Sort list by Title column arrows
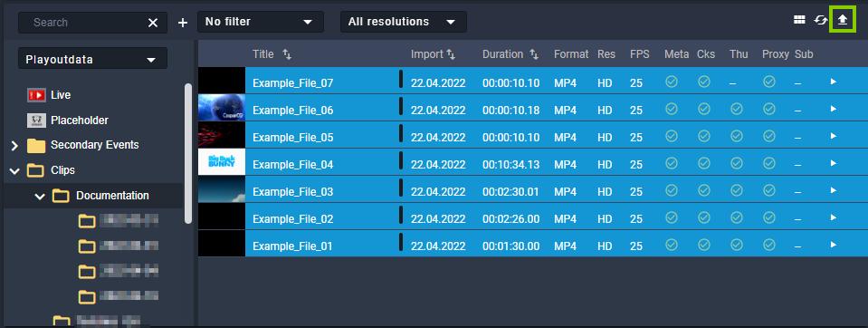The height and width of the screenshot is (328, 868). (287, 54)
